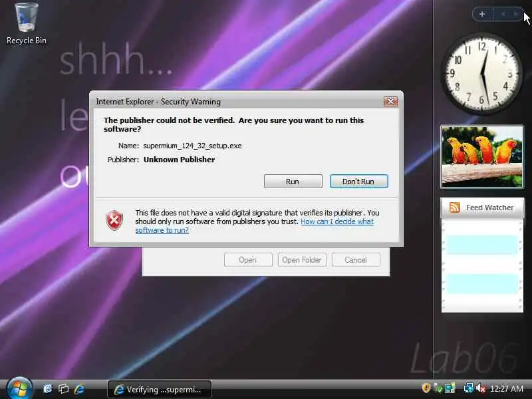Open the Recycle Bin desktop icon

pyautogui.click(x=27, y=24)
